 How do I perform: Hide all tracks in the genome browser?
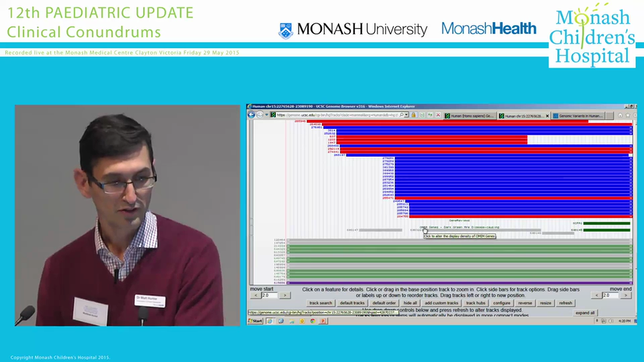tap(410, 303)
